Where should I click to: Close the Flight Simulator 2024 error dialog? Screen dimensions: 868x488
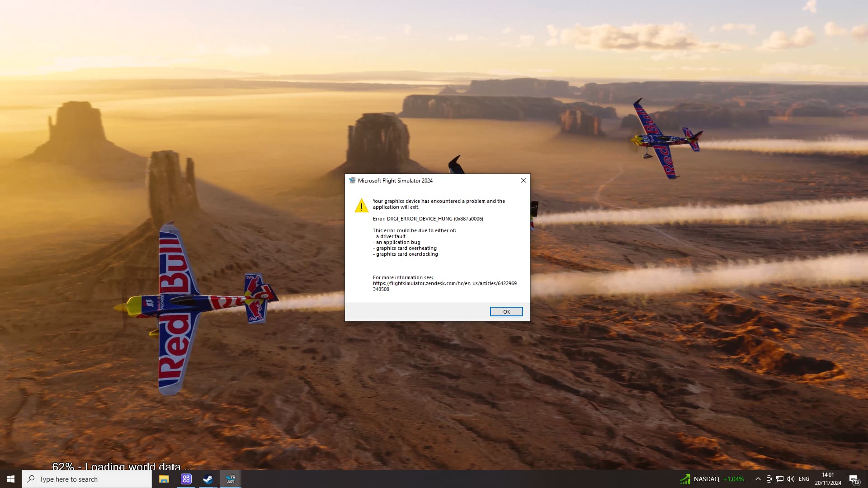(524, 180)
